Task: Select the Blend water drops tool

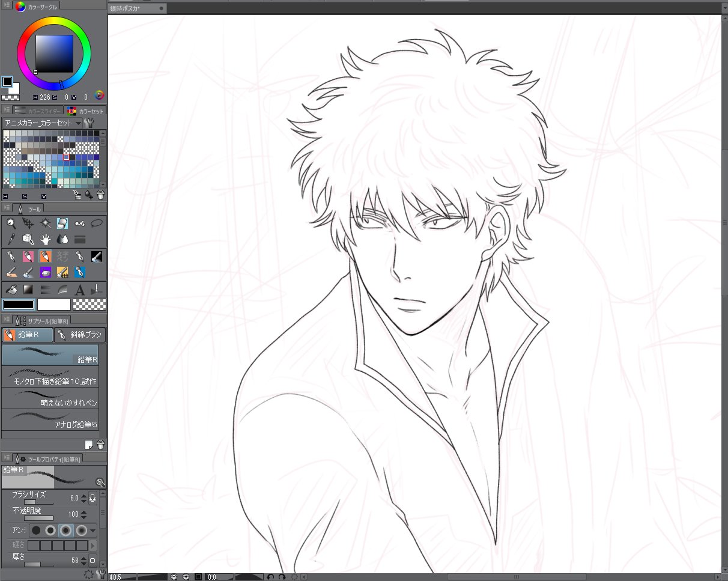Action: tap(62, 239)
